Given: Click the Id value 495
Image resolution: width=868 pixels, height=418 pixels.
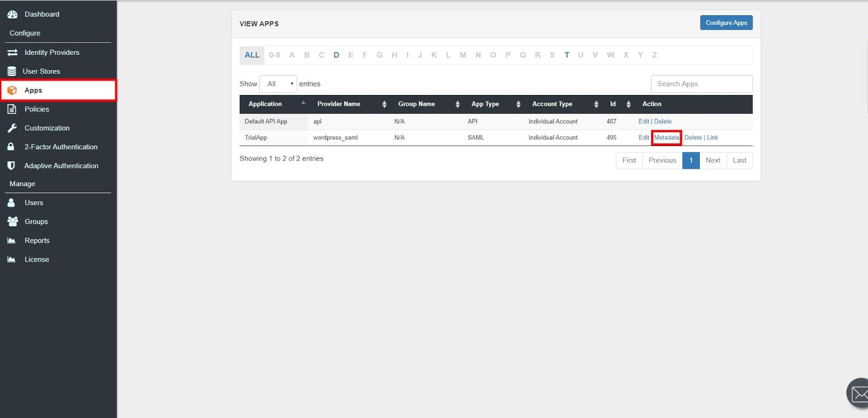Looking at the screenshot, I should (611, 138).
